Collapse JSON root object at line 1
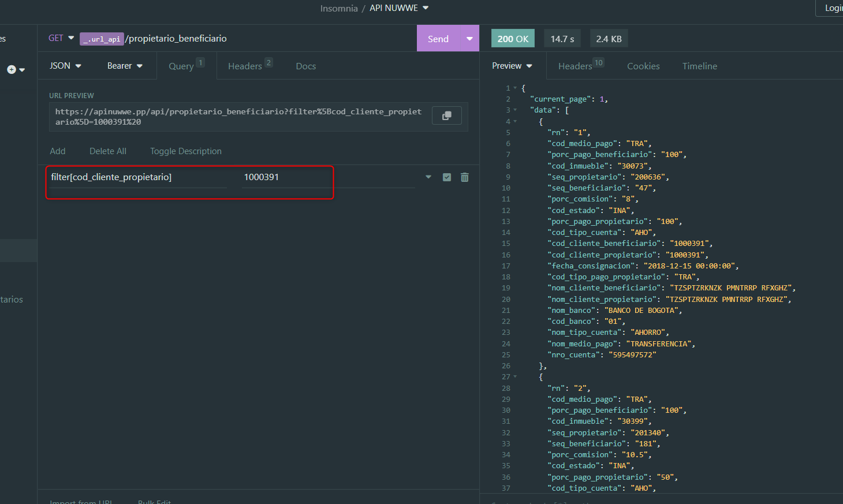This screenshot has height=504, width=843. [515, 88]
